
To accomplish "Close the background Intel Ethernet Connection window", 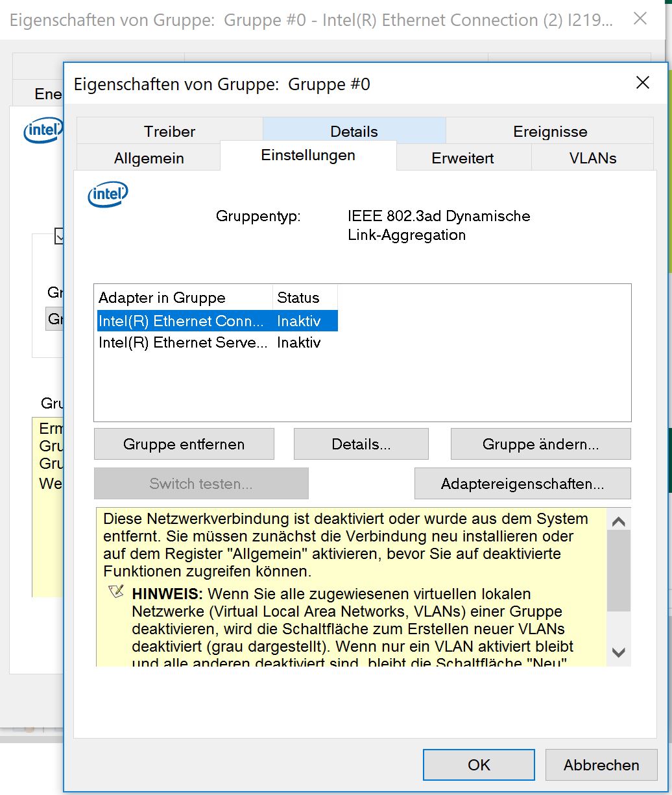I will (640, 18).
